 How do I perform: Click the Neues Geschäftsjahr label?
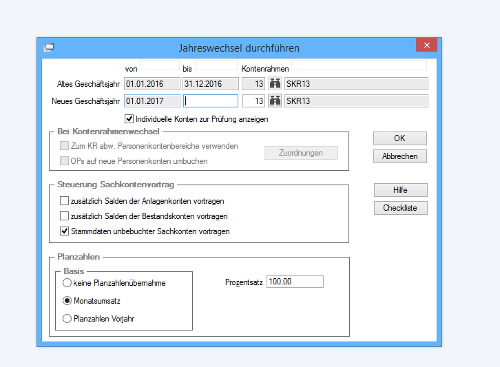point(85,101)
